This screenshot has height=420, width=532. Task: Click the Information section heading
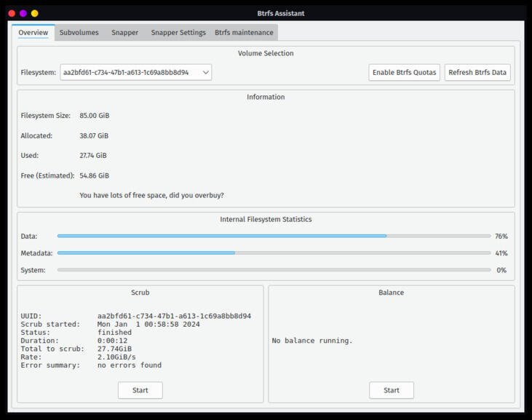click(x=266, y=97)
